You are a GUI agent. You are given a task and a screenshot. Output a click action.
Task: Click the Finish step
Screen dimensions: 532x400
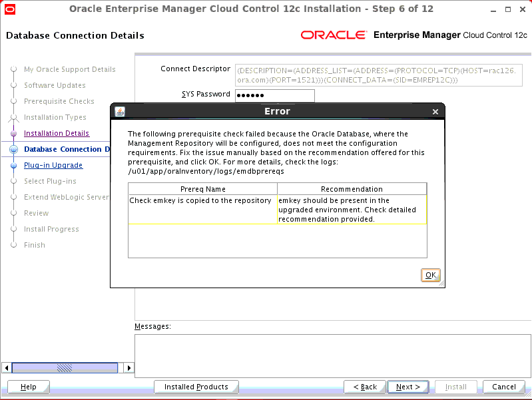(34, 245)
